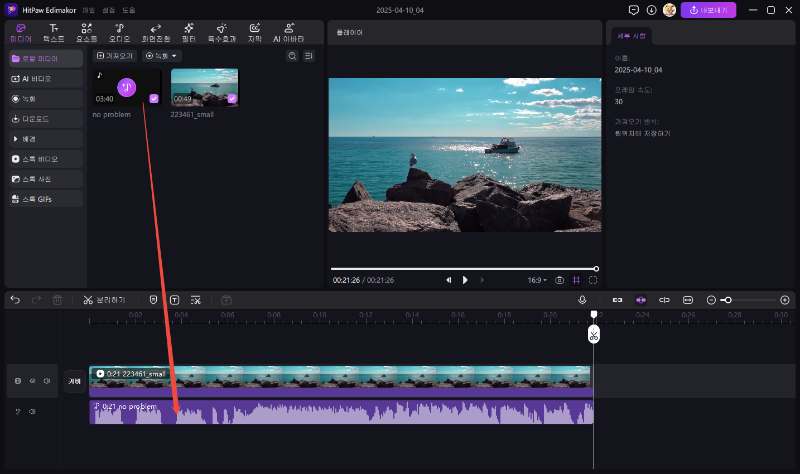Viewport: 800px width, 474px height.
Task: Lock the video track
Action: pyautogui.click(x=18, y=381)
